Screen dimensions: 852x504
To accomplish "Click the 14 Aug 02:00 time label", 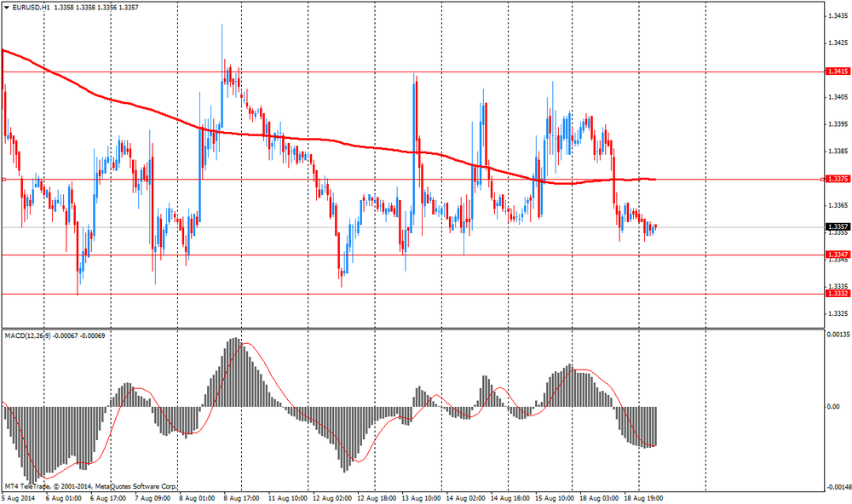I will coord(466,498).
